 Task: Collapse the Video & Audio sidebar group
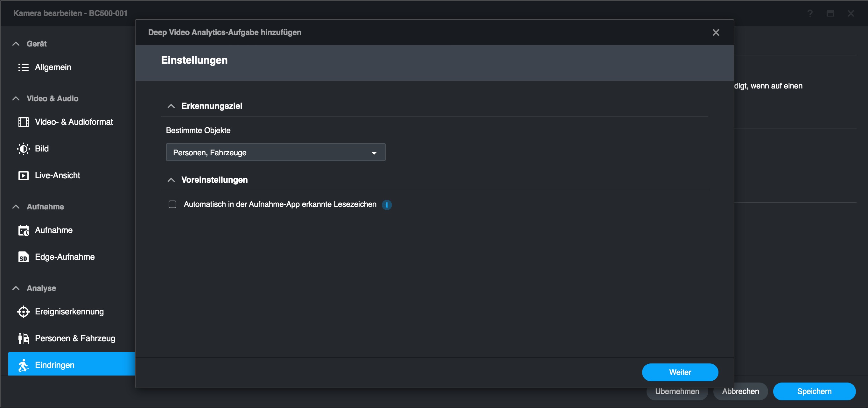[16, 98]
